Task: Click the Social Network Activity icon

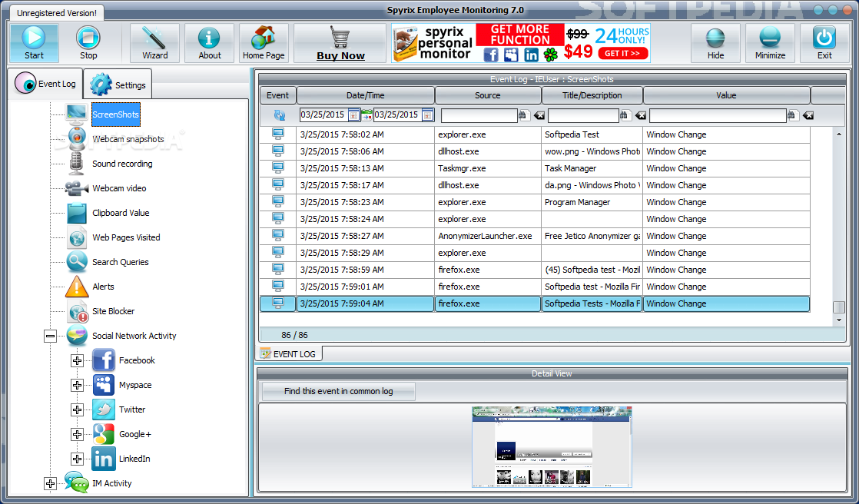Action: [77, 335]
